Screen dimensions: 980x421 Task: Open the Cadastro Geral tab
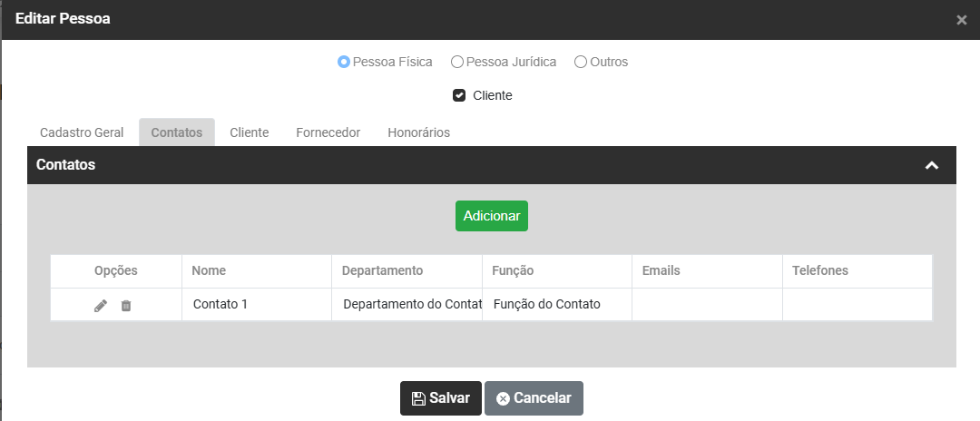[82, 132]
